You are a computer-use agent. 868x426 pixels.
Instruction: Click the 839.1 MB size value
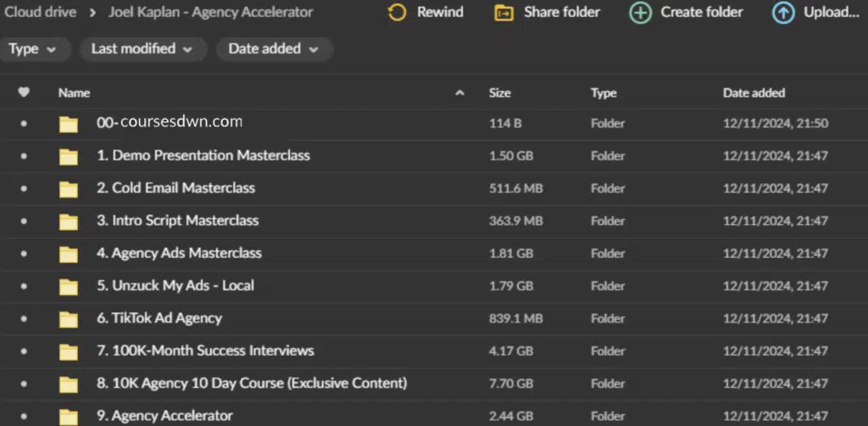516,319
